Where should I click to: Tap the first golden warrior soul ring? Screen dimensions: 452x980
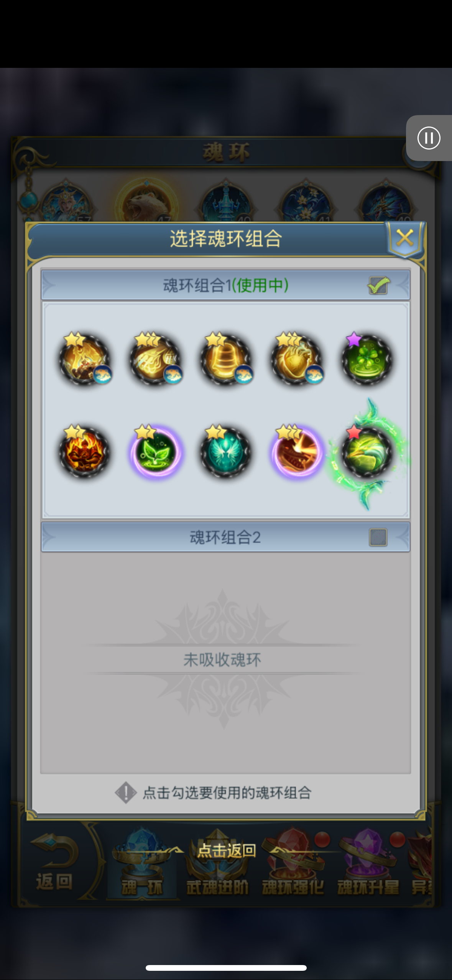tap(84, 359)
